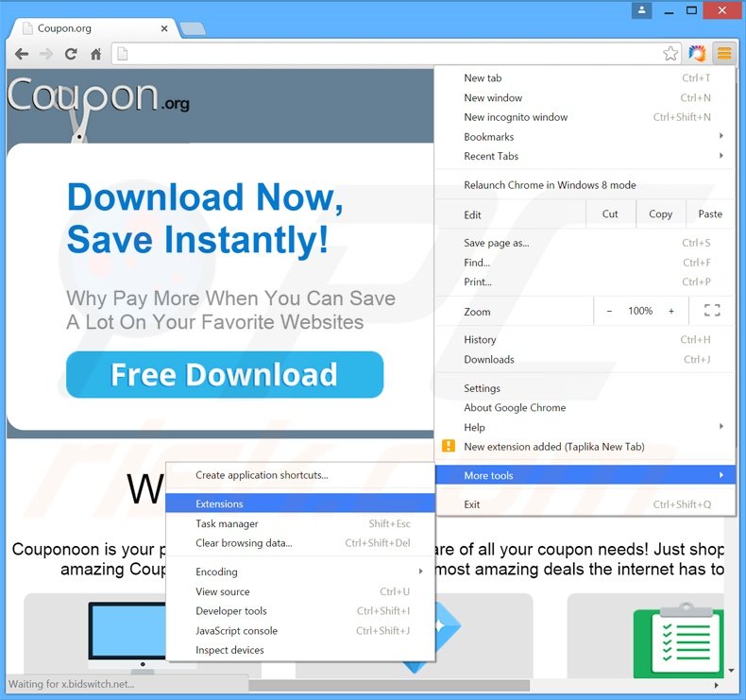746x700 pixels.
Task: Click the Free Download button
Action: [225, 374]
